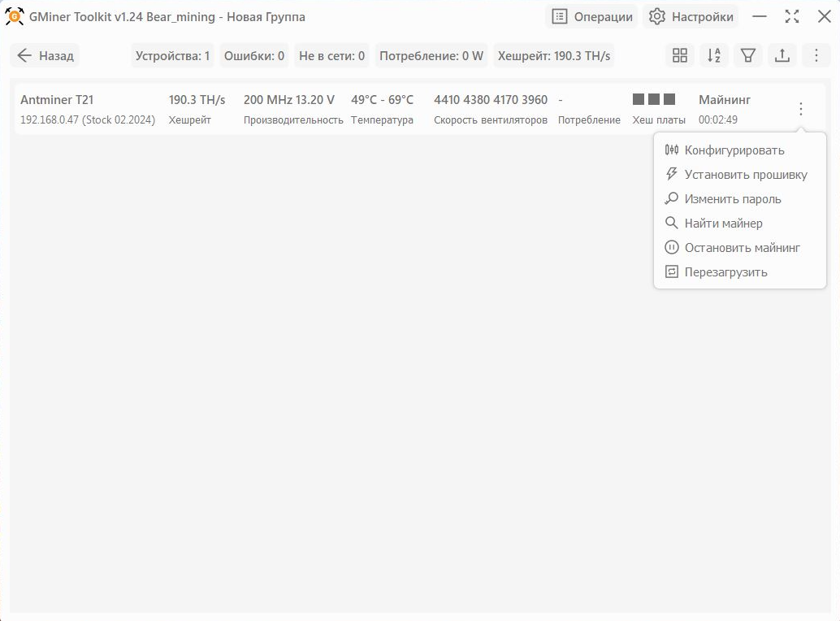Viewport: 840px width, 621px height.
Task: Toggle fullscreen with the expand icon
Action: point(792,16)
